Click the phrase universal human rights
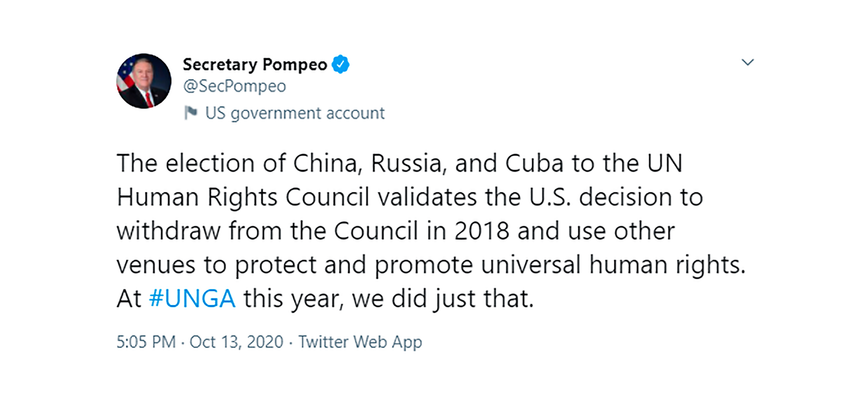Screen dimensions: 868x415 [613, 265]
